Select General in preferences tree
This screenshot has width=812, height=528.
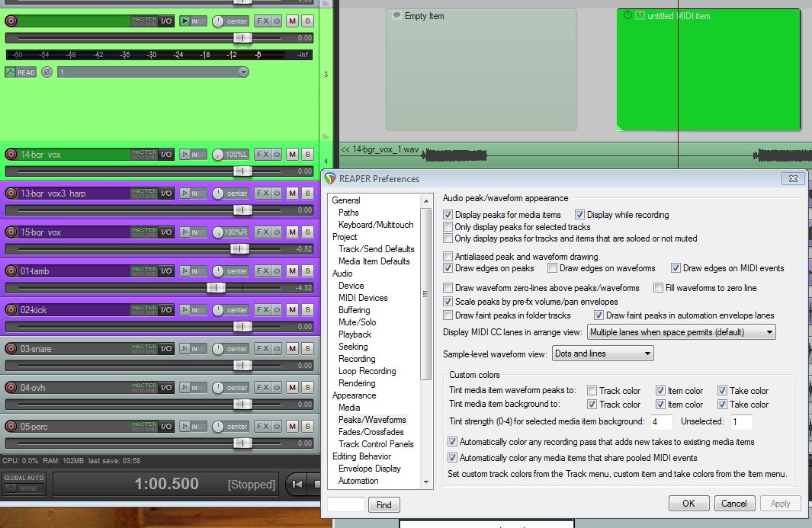pyautogui.click(x=346, y=200)
